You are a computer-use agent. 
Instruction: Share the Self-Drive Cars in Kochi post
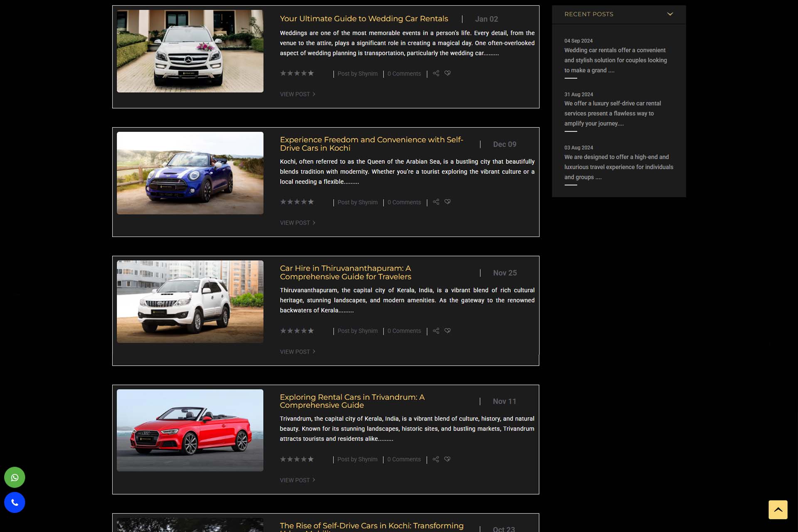pyautogui.click(x=436, y=202)
